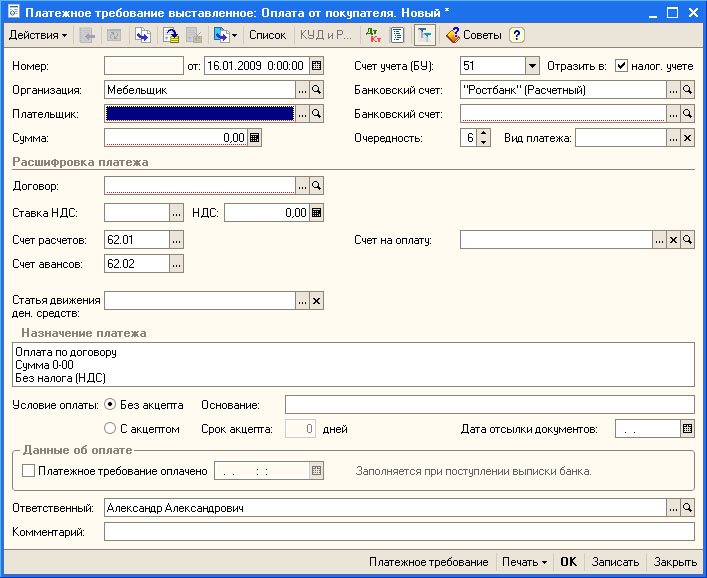
Task: Click the ДтКт postings icon
Action: pyautogui.click(x=373, y=35)
